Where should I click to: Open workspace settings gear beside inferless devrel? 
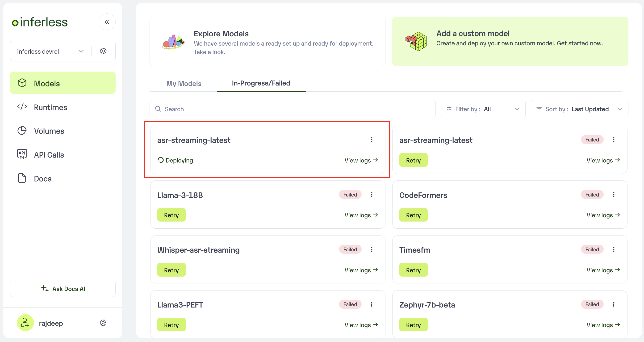103,51
